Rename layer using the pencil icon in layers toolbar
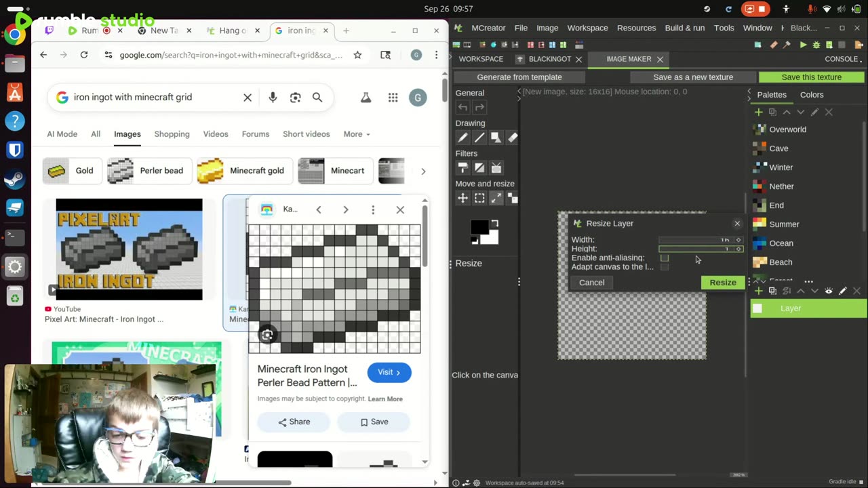The height and width of the screenshot is (488, 868). click(843, 291)
